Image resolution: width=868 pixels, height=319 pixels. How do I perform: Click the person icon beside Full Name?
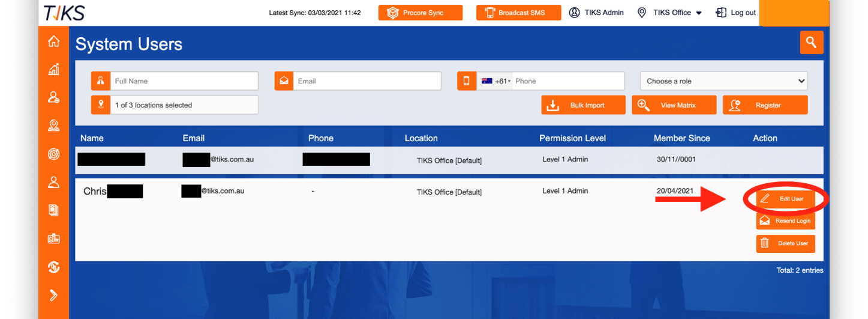point(101,81)
